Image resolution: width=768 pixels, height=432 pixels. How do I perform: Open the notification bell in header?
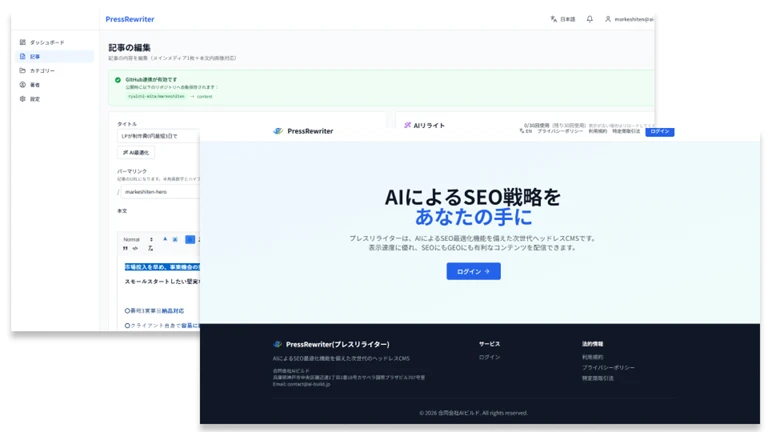coord(590,19)
